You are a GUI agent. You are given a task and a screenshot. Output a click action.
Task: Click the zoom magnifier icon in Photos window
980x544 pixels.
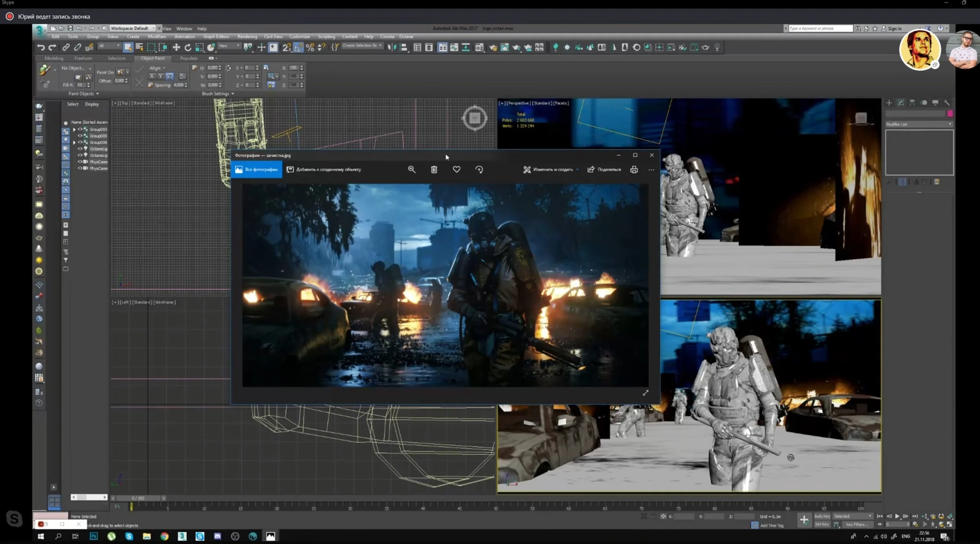pos(412,169)
